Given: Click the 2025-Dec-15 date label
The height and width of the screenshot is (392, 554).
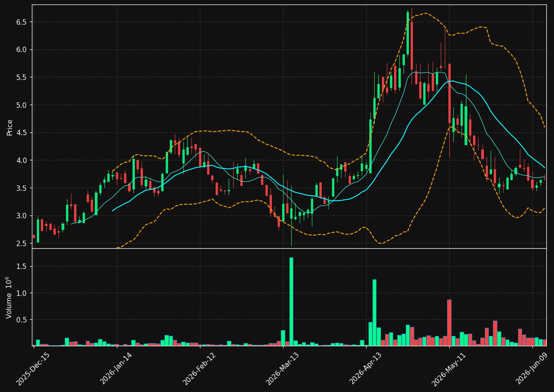Looking at the screenshot, I should [x=33, y=369].
